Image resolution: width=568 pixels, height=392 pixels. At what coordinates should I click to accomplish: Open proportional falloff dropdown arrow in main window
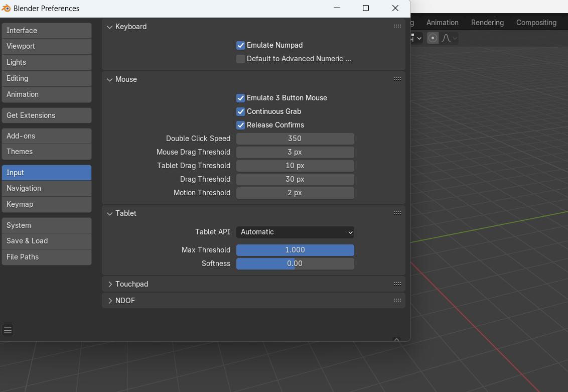455,38
